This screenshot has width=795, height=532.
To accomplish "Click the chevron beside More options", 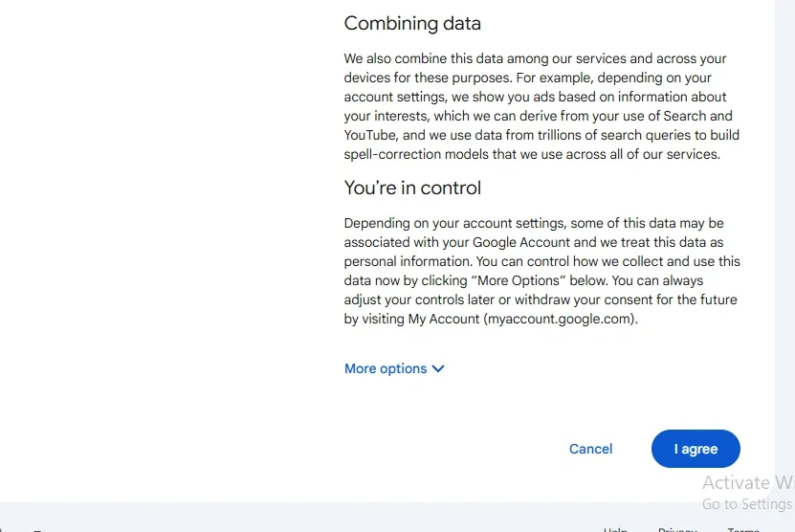I will pyautogui.click(x=438, y=368).
